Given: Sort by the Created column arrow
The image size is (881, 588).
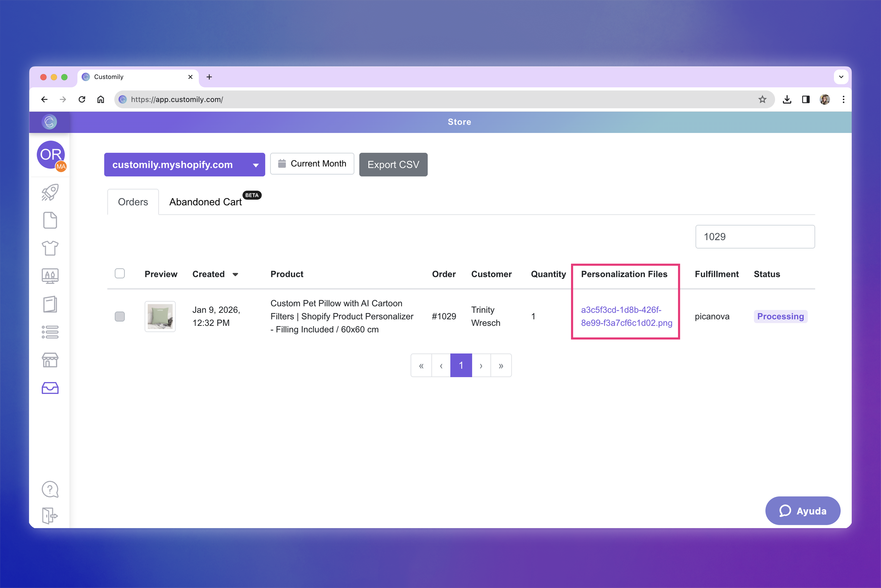Looking at the screenshot, I should [x=235, y=274].
